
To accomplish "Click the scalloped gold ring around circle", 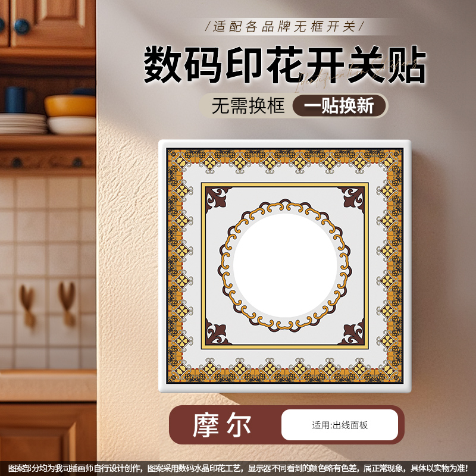I will tap(285, 265).
